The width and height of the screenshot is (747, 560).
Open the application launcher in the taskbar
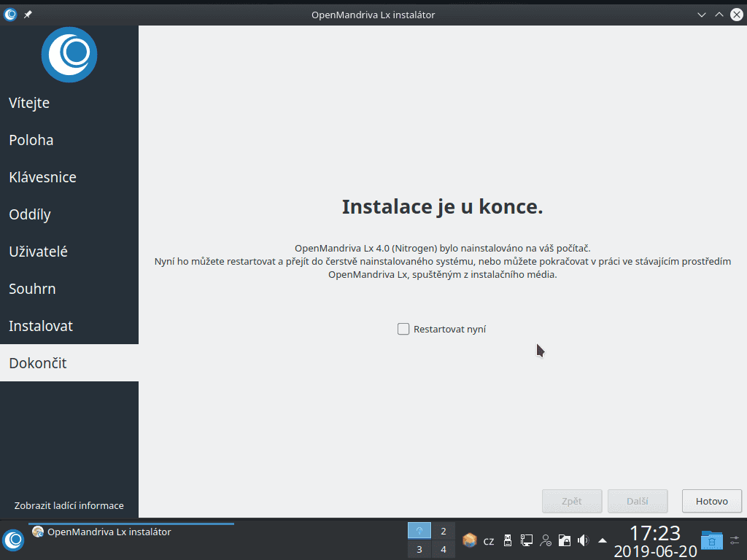pyautogui.click(x=13, y=541)
